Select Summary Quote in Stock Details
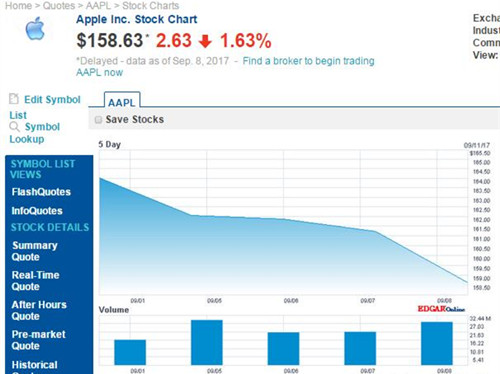Image resolution: width=500 pixels, height=374 pixels. point(35,251)
